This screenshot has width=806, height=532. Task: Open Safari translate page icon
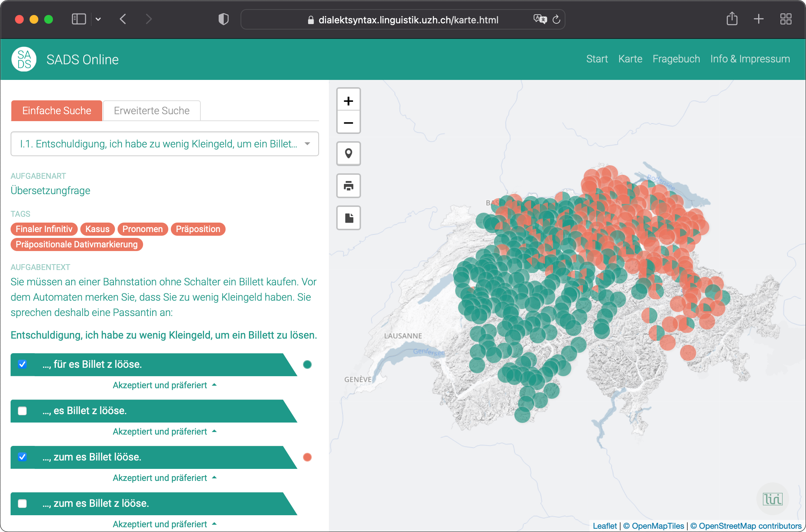(x=540, y=19)
